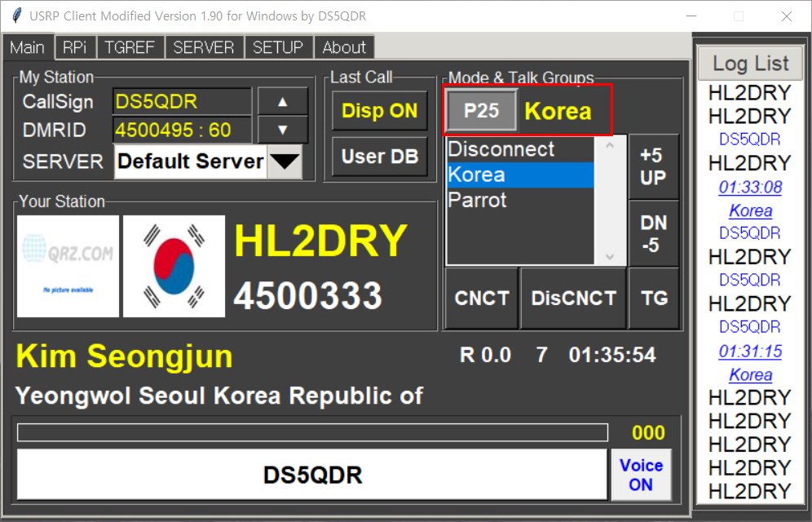Click the Yeongwol Seoul Korea Republic of text
Image resolution: width=812 pixels, height=522 pixels.
(219, 396)
